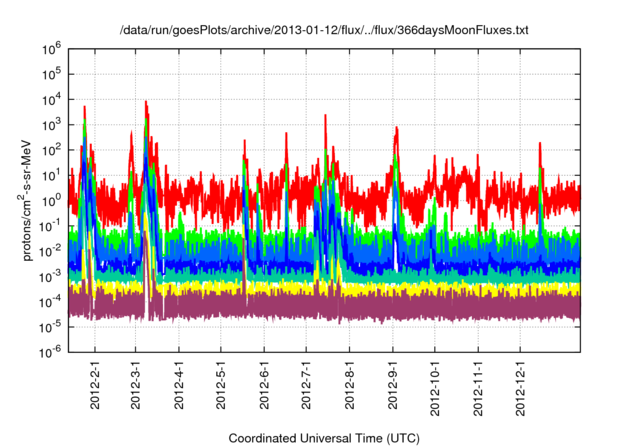
Task: Pick the 2012-9-1 date tick label
Action: tap(393, 383)
